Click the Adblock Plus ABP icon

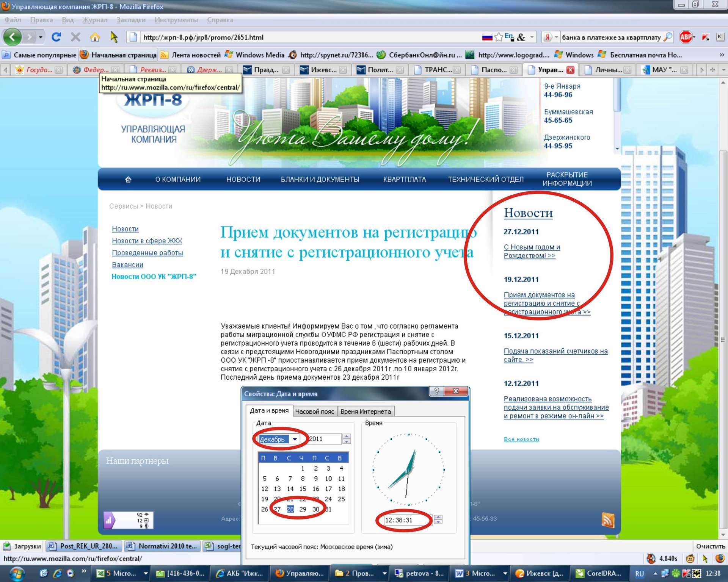685,37
